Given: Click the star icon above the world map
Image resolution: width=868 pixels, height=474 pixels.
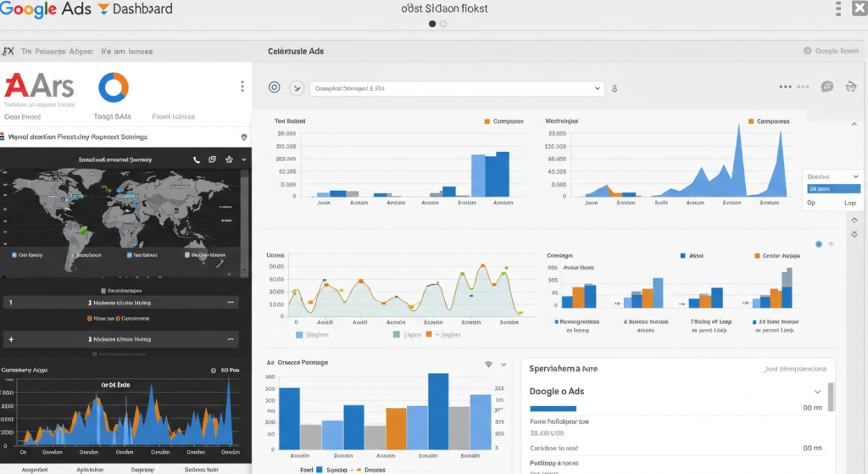Looking at the screenshot, I should pos(229,159).
